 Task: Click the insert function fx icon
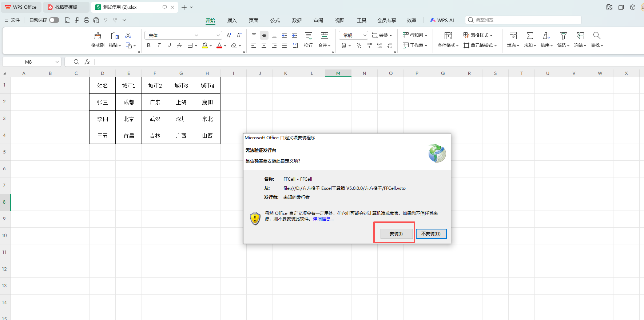(87, 62)
